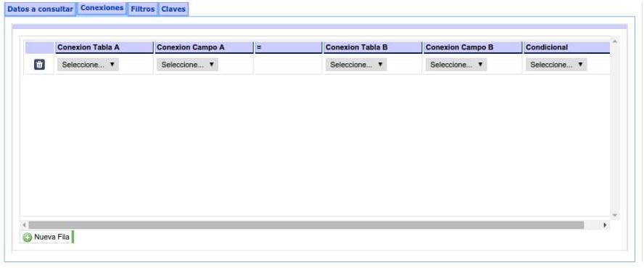Open the Condicional dropdown
This screenshot has height=268, width=644.
pyautogui.click(x=556, y=65)
